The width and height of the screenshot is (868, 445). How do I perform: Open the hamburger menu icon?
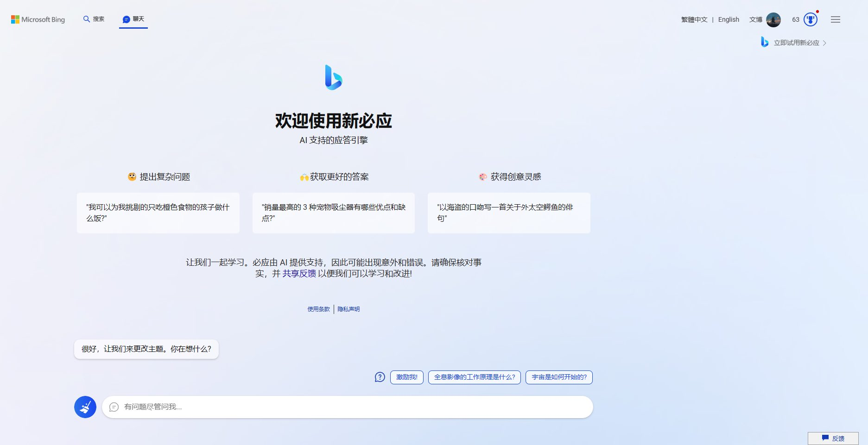point(835,19)
